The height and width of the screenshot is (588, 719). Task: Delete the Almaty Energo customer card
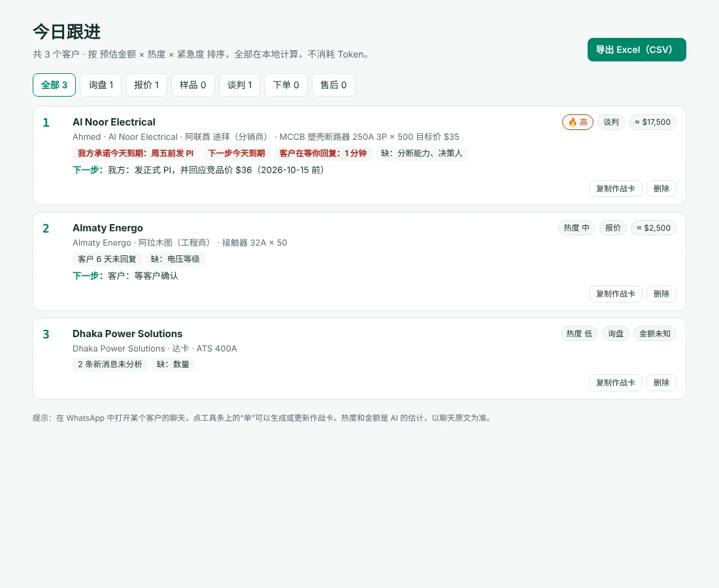(661, 294)
